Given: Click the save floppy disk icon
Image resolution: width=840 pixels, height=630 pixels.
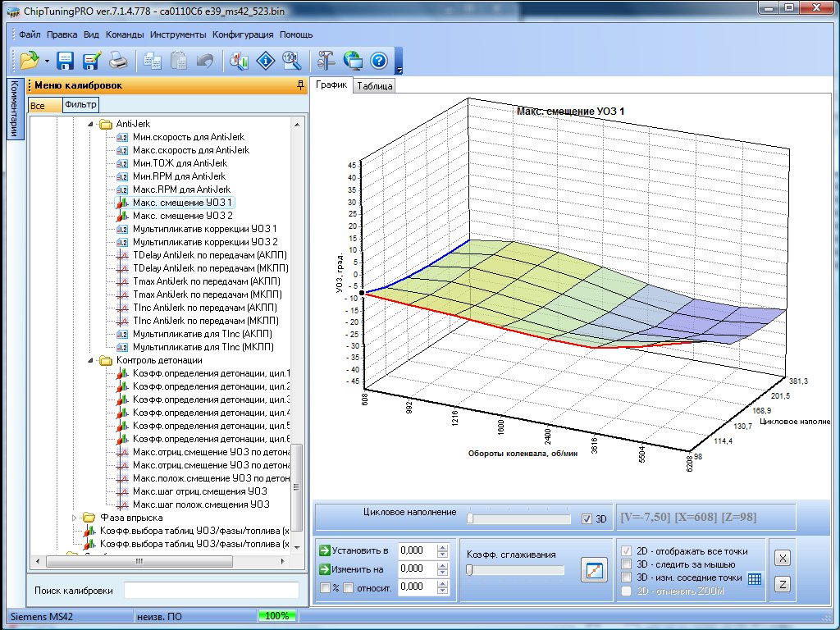Looking at the screenshot, I should pyautogui.click(x=66, y=60).
